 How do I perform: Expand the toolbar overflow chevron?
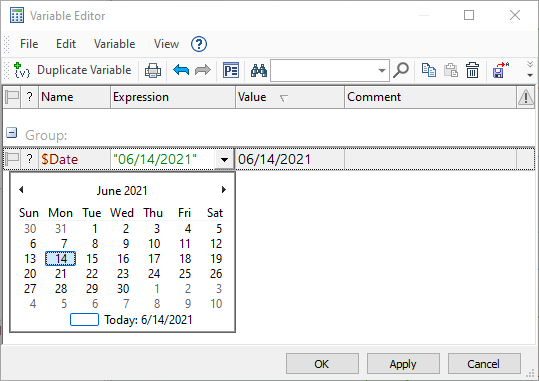[530, 69]
